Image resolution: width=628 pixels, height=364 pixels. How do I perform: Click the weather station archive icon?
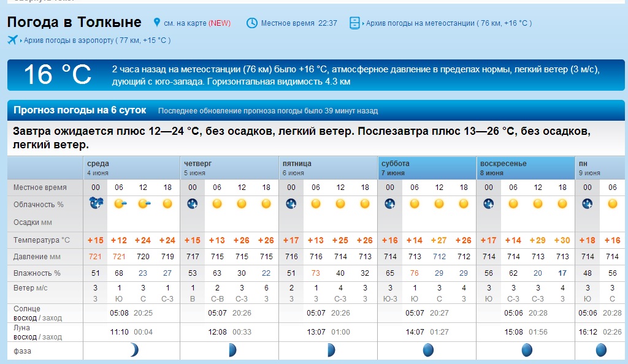point(355,23)
